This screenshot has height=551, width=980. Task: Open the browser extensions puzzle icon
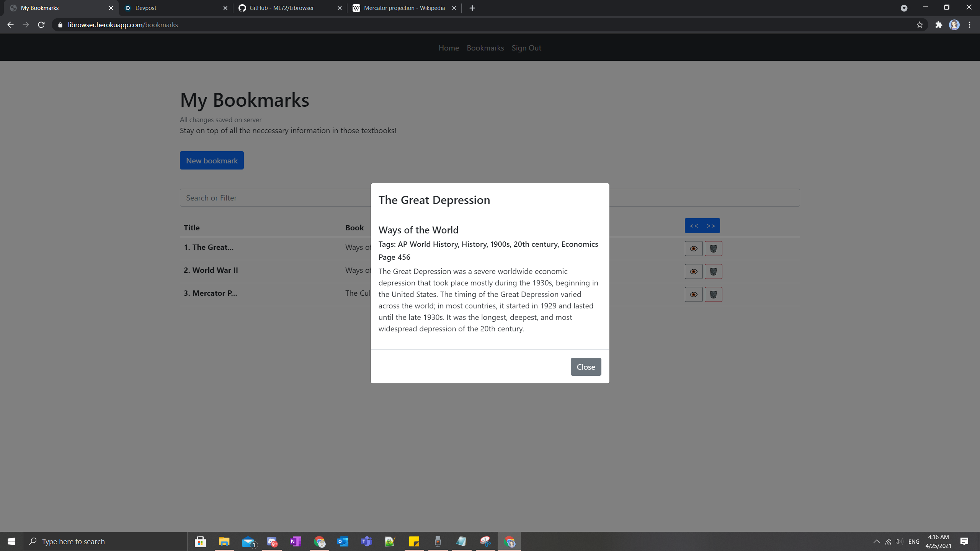pos(939,25)
